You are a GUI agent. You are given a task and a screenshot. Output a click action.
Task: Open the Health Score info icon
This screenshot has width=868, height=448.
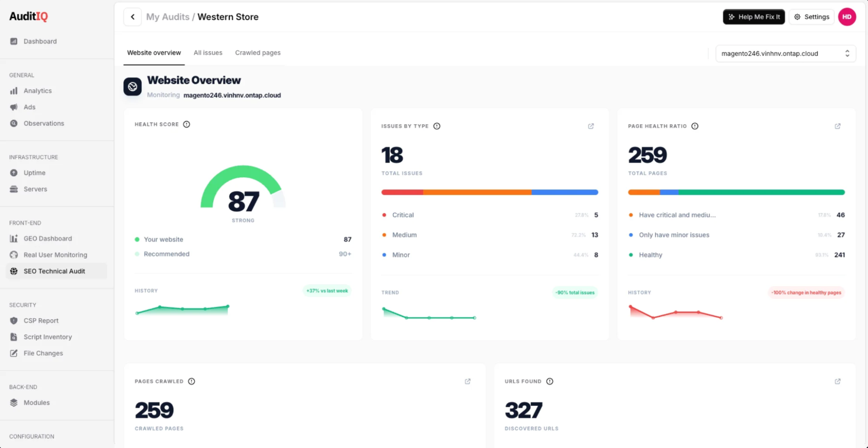[x=187, y=124]
